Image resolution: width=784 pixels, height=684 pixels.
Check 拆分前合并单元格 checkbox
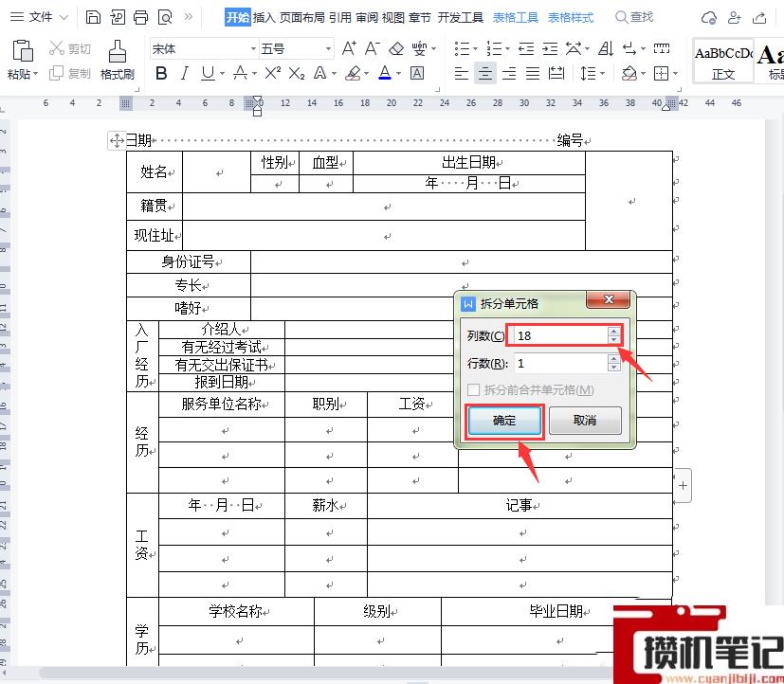coord(473,389)
